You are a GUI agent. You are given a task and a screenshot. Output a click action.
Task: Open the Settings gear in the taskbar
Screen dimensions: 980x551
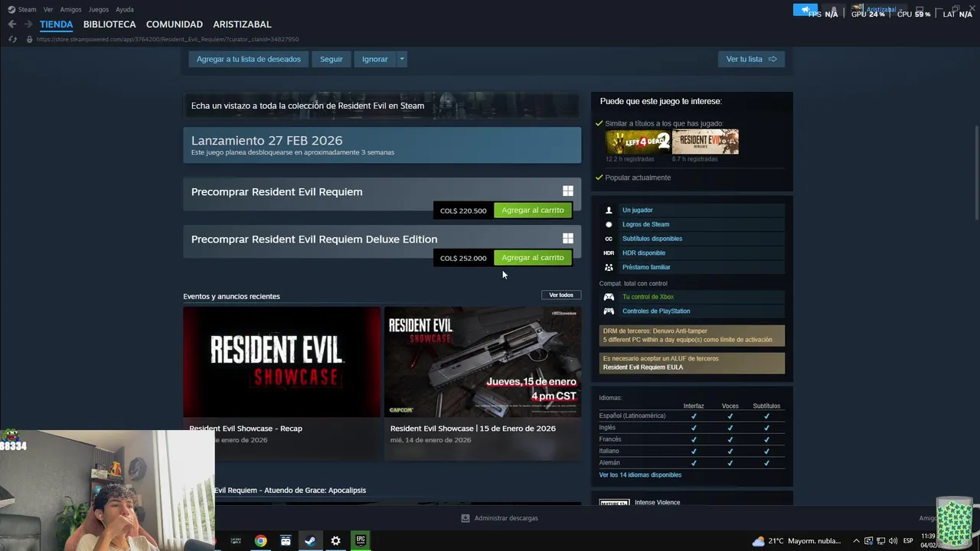coord(335,540)
